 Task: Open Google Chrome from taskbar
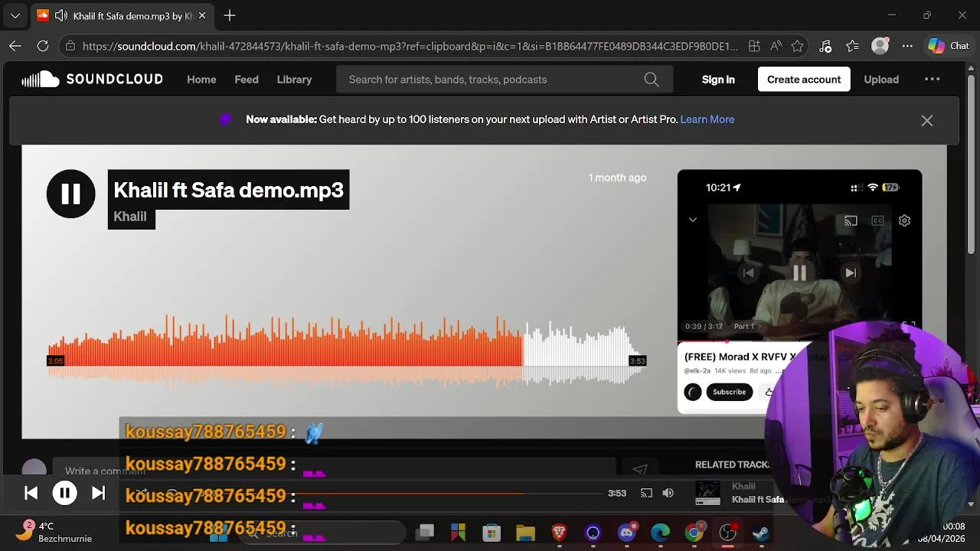pyautogui.click(x=694, y=533)
